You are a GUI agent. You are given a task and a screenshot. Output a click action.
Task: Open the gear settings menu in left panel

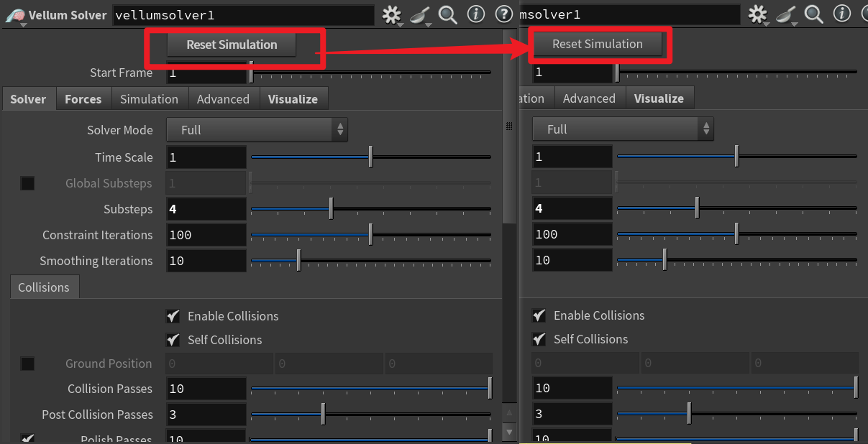[x=390, y=14]
